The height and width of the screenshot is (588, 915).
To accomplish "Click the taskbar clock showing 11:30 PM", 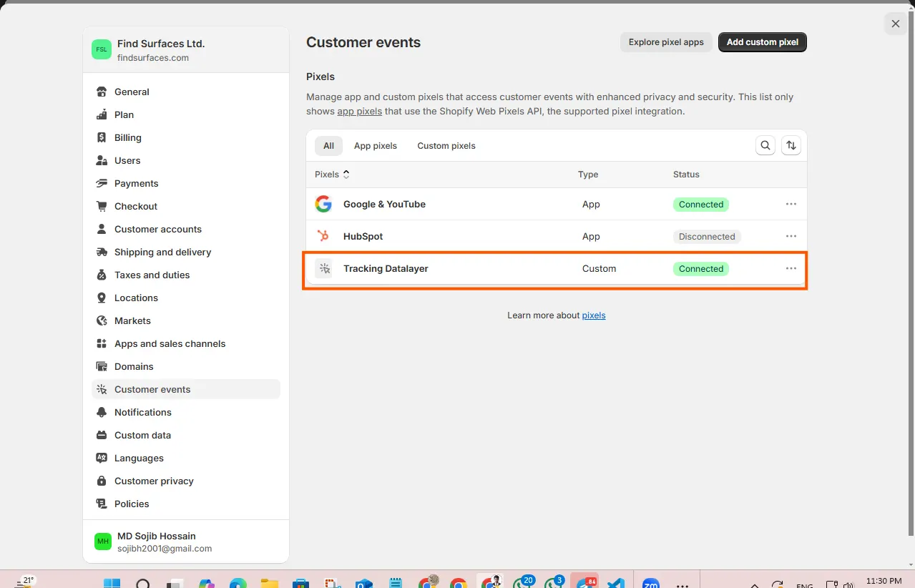I will 885,581.
